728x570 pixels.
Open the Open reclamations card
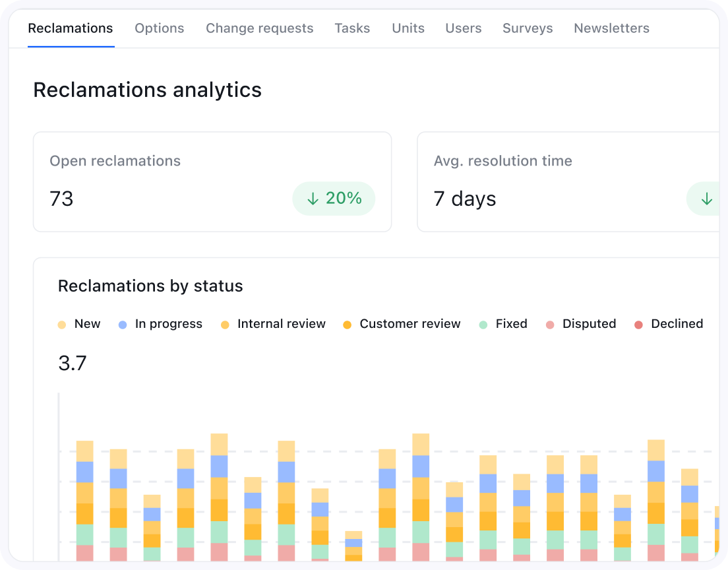[x=212, y=181]
